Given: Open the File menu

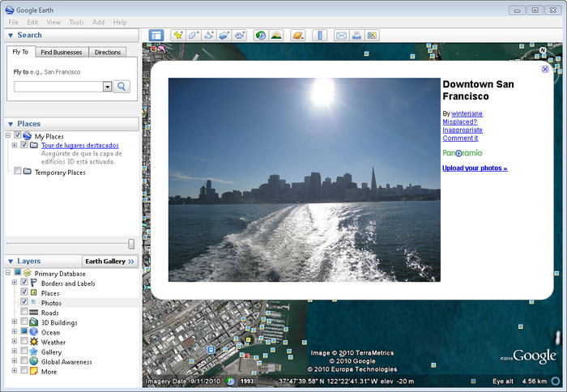Looking at the screenshot, I should (x=14, y=22).
